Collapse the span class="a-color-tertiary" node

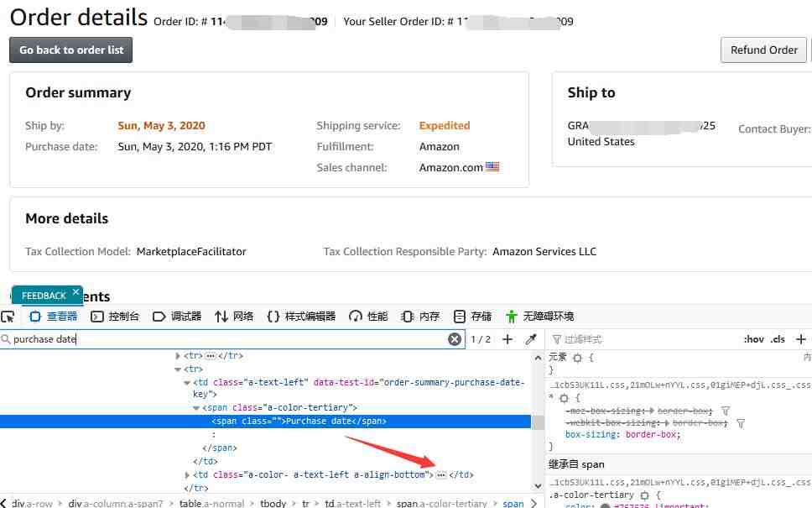click(196, 408)
